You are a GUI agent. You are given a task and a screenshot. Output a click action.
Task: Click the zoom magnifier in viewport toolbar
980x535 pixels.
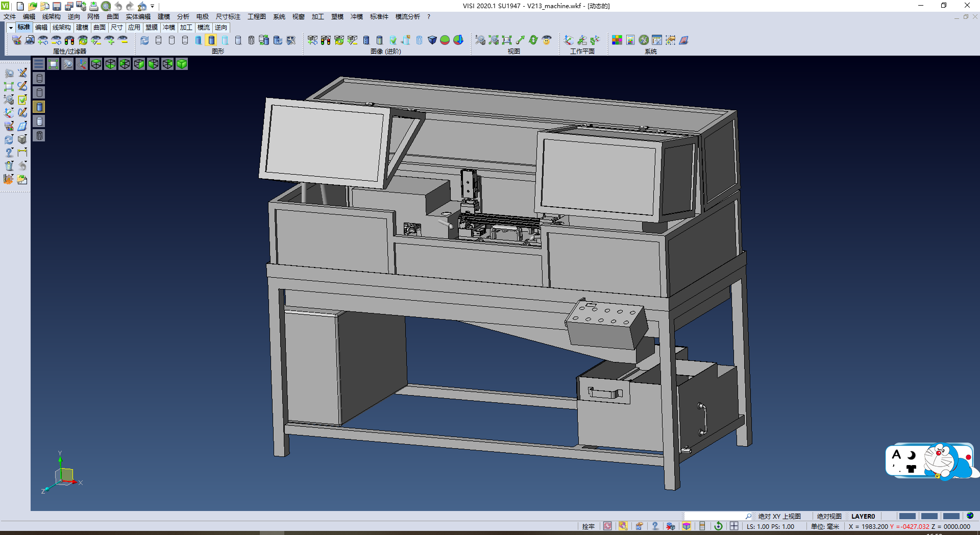(67, 64)
